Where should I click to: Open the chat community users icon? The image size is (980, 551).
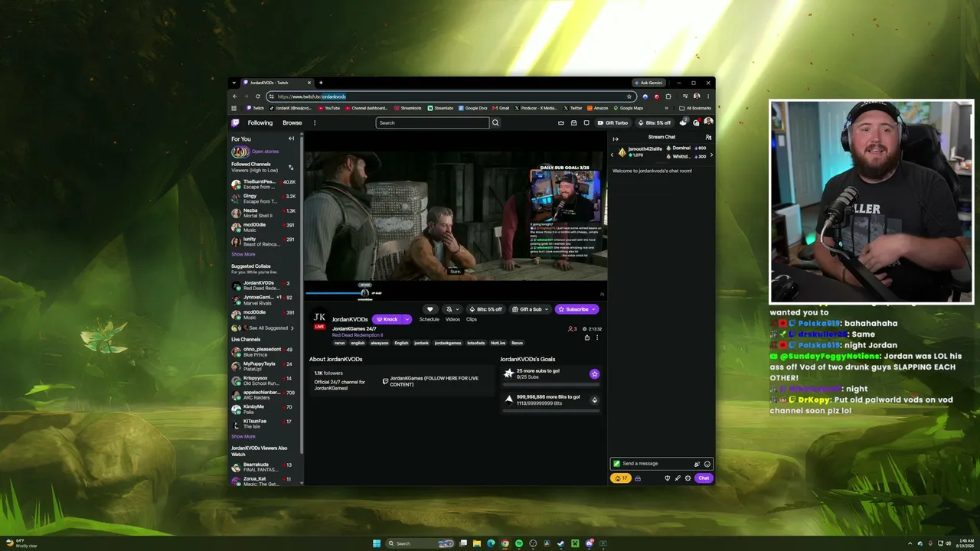point(708,137)
